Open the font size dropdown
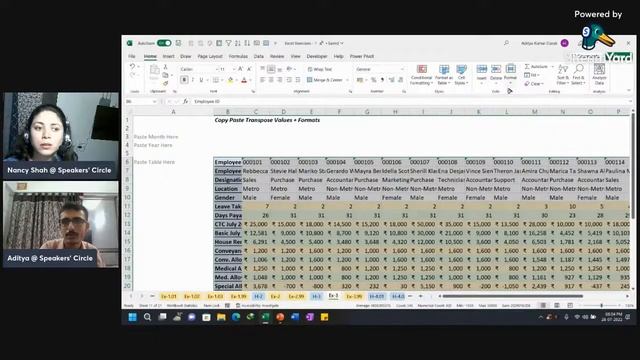 tap(233, 69)
